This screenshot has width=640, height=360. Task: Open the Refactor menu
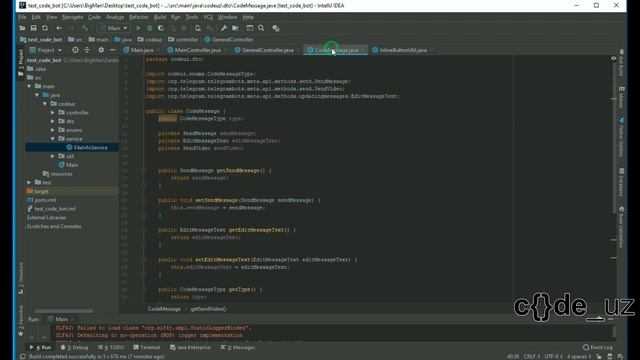point(139,17)
